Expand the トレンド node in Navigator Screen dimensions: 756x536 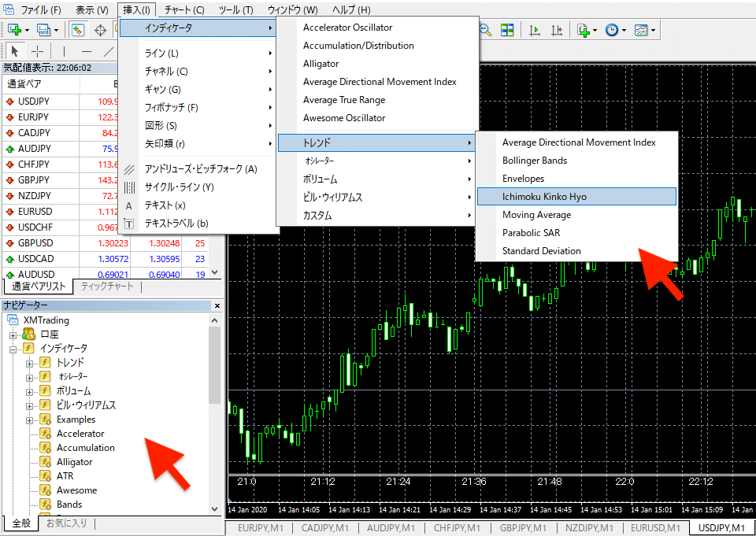(x=29, y=363)
